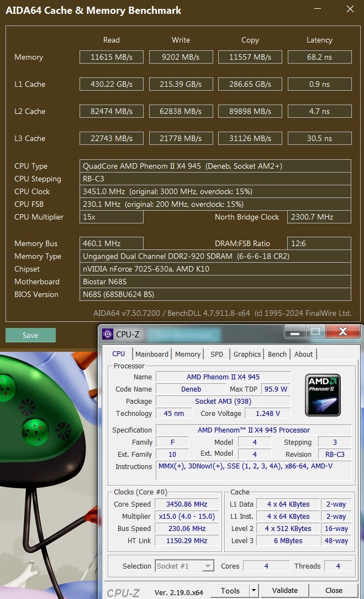
Task: Click the disabled maximize button in CPU-Z
Action: coord(315,332)
